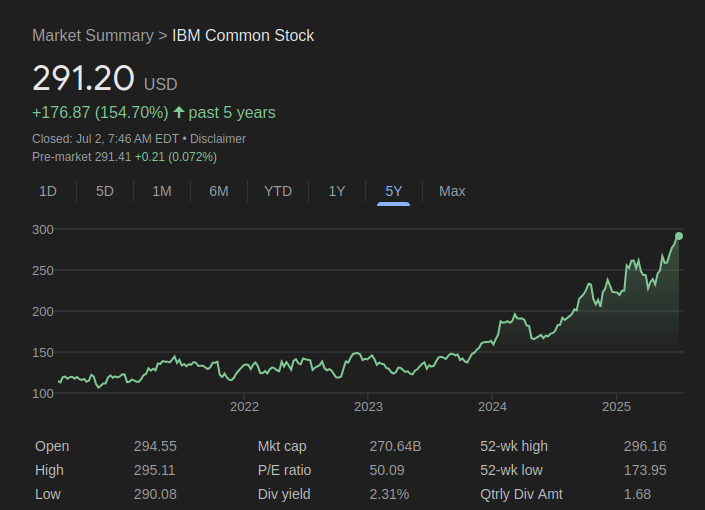Open the Disclaimer link
Viewport: 705px width, 510px height.
(x=218, y=139)
